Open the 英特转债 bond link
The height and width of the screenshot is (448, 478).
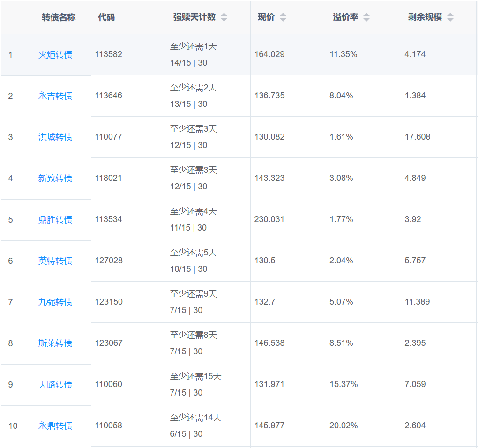click(x=55, y=261)
